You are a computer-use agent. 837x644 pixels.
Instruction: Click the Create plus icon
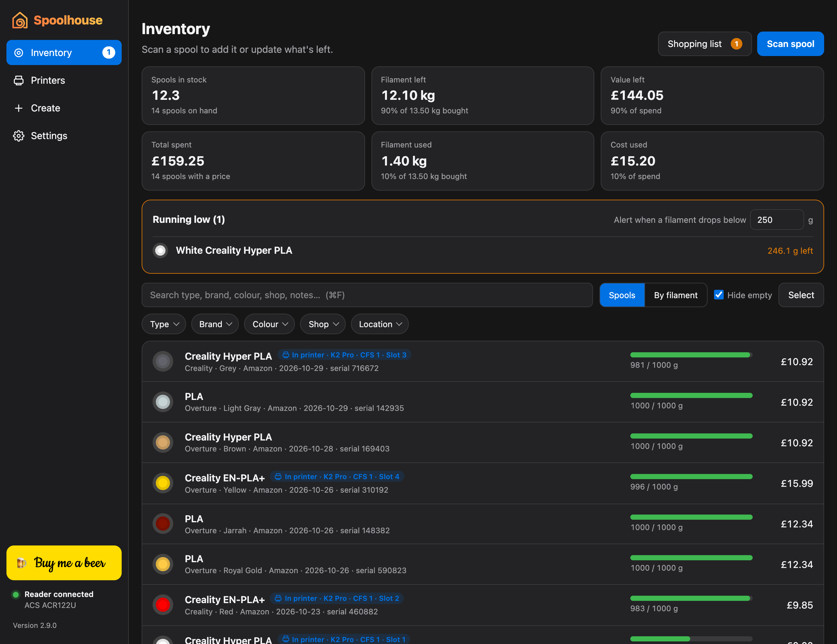point(18,108)
